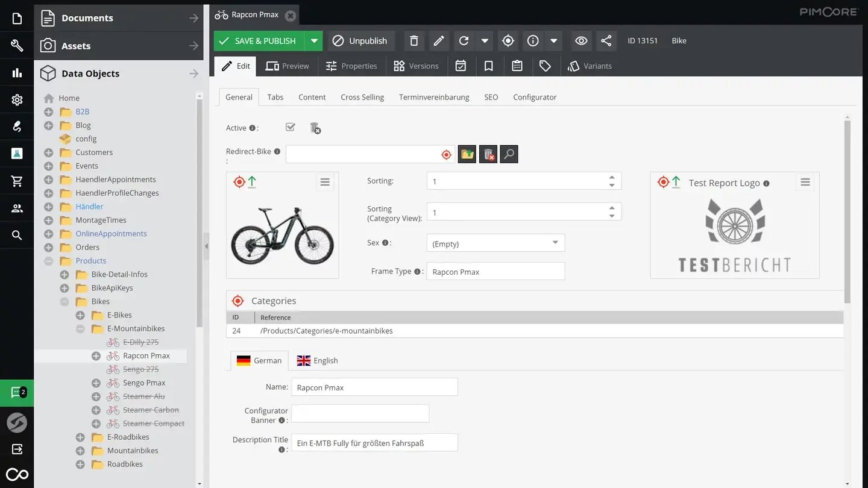Viewport: 868px width, 488px height.
Task: Open hamburger menu of Test Report Logo
Action: [805, 182]
